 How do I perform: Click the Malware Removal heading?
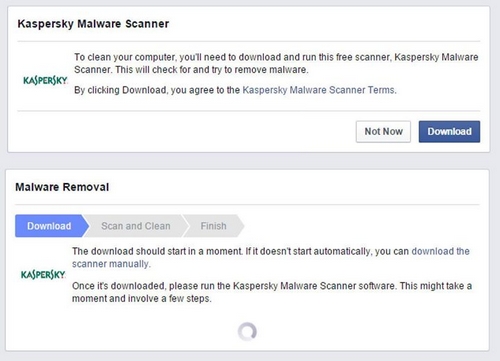(x=62, y=187)
